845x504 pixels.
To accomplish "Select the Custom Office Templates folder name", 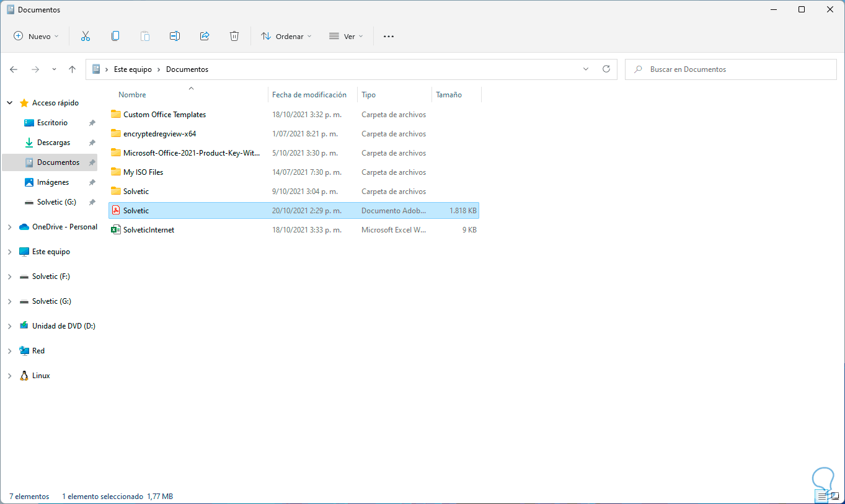I will pos(164,115).
